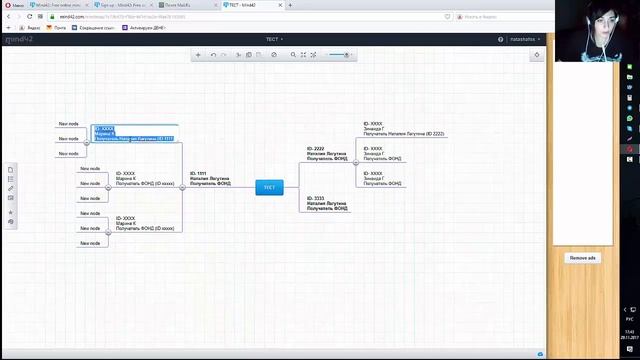Collapse the ID 2222 node branch

(356, 162)
